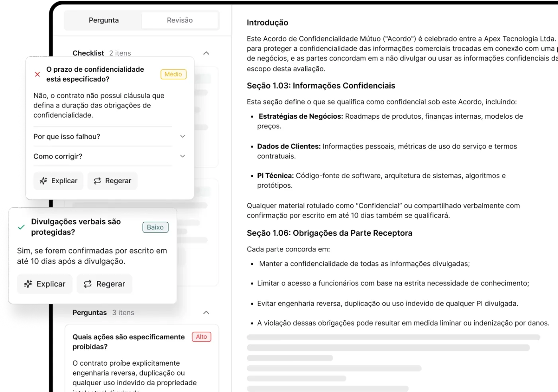Collapse the Checklist section chevron

tap(206, 53)
